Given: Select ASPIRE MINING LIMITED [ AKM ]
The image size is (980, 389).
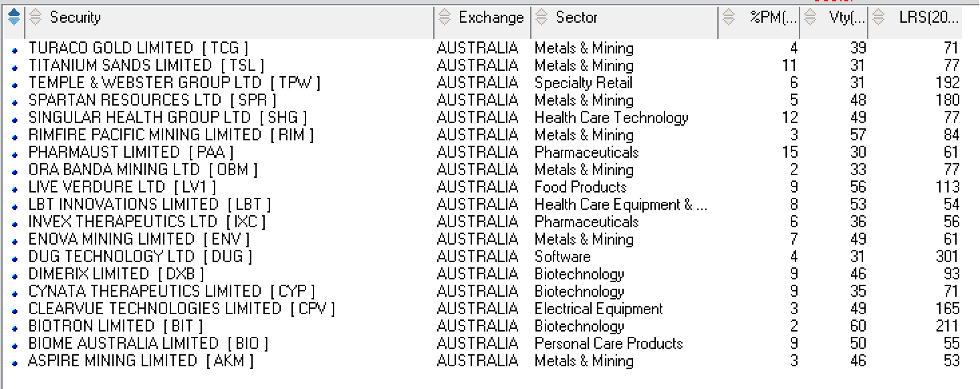Looking at the screenshot, I should coord(141,361).
